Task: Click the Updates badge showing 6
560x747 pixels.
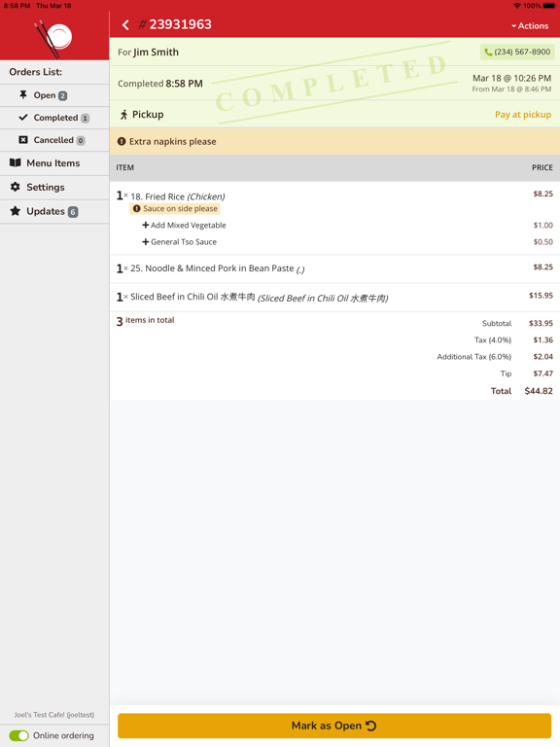Action: 73,211
